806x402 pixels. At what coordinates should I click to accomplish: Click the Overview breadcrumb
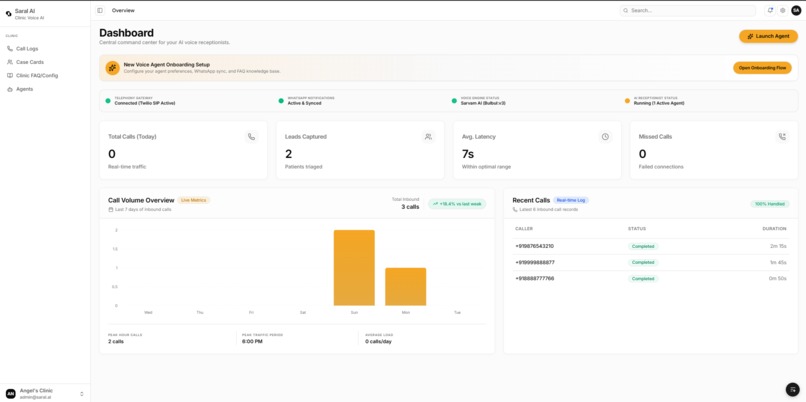[123, 10]
